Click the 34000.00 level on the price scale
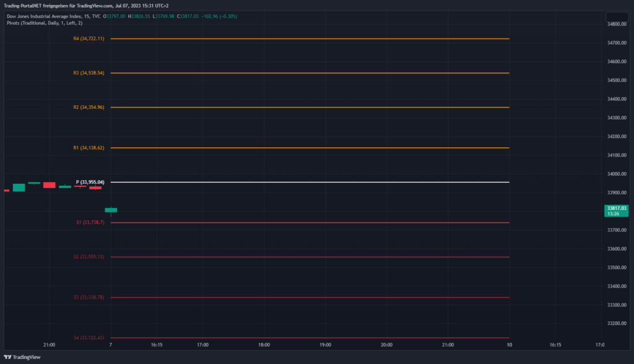Screen dimensions: 634x364 (x=617, y=174)
